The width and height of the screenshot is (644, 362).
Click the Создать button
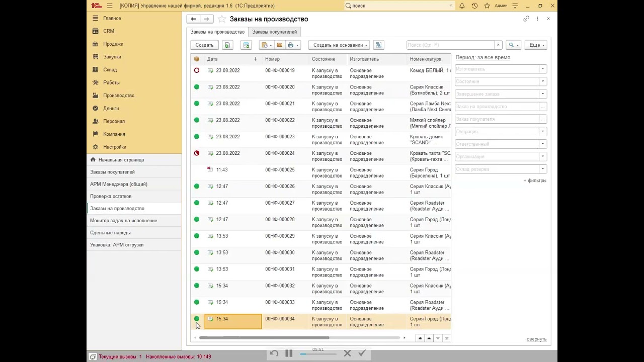tap(204, 45)
